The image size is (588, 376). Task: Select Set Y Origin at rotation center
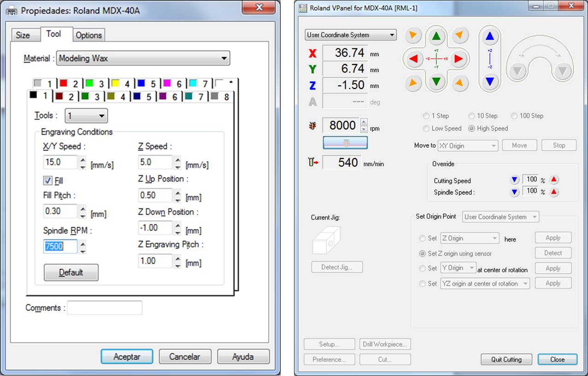click(422, 268)
